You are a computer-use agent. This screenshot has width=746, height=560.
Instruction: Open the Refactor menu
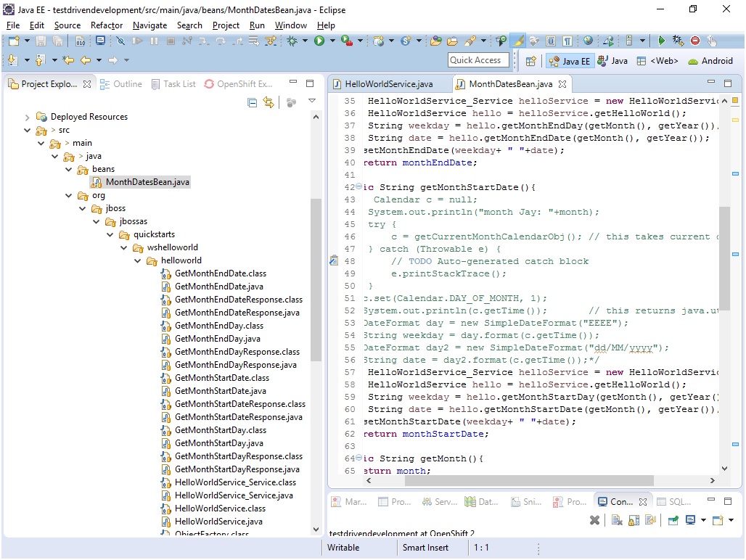click(x=106, y=25)
